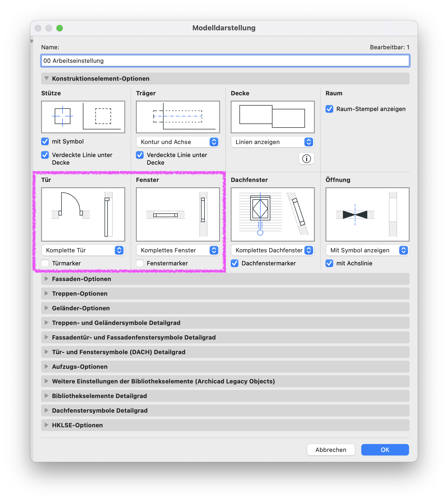Toggle the 'mit Symbol' checkbox

click(x=45, y=141)
